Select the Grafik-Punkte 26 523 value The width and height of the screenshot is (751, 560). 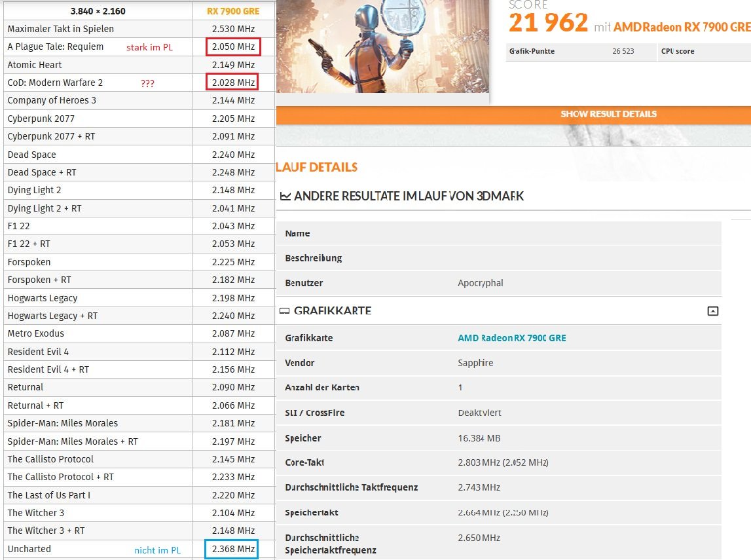click(x=623, y=51)
